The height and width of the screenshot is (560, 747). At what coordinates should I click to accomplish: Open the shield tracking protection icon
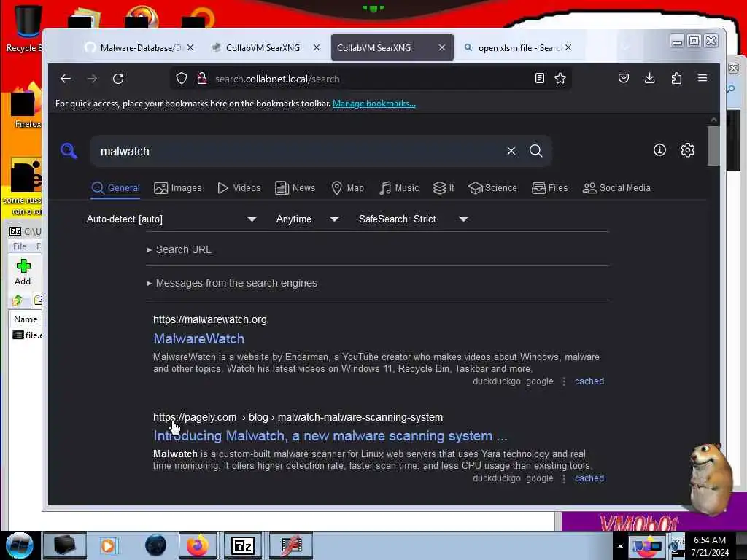click(x=182, y=79)
